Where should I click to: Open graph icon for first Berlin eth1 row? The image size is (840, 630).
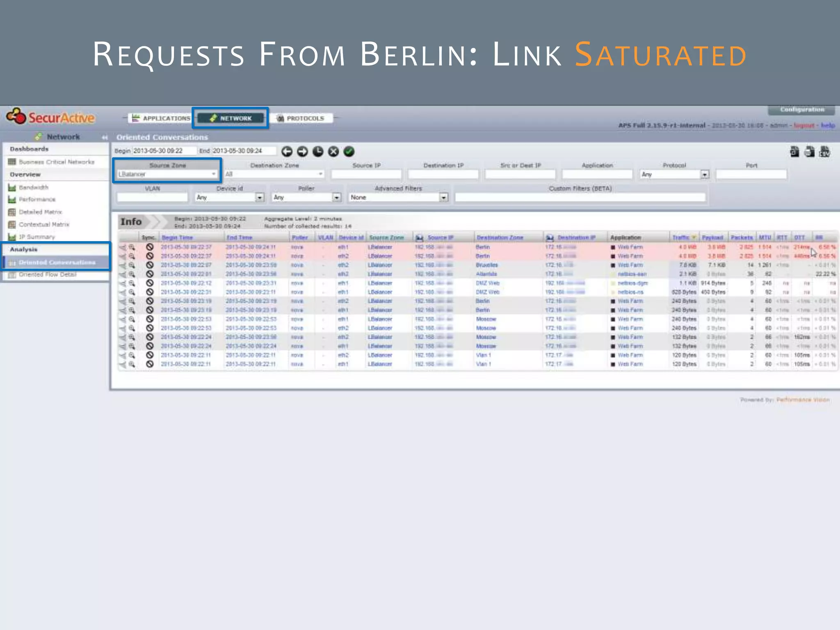coord(123,247)
